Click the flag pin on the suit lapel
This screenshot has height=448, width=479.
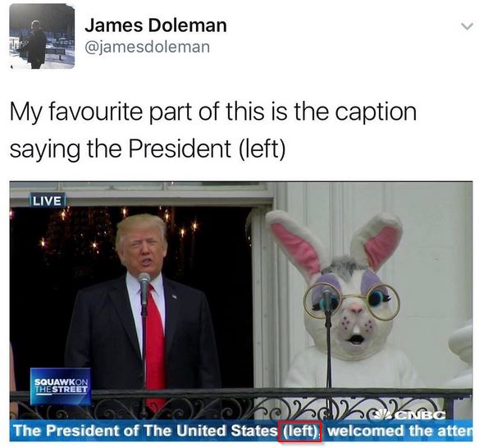coord(174,296)
